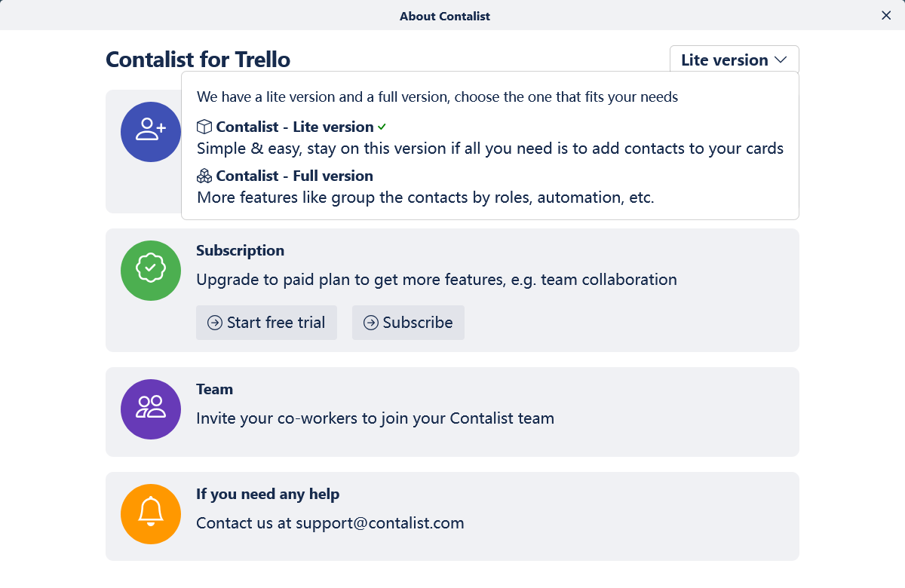
Task: Choose Contalist - Full version option
Action: pyautogui.click(x=294, y=176)
